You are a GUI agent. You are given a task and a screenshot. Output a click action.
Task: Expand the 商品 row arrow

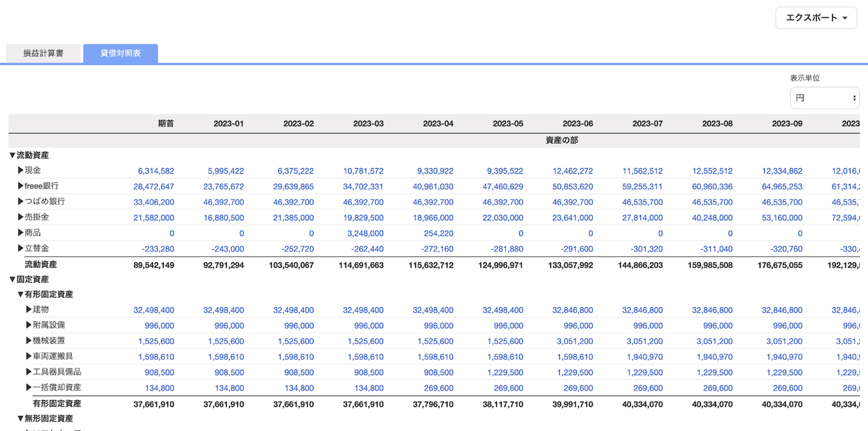[x=21, y=233]
